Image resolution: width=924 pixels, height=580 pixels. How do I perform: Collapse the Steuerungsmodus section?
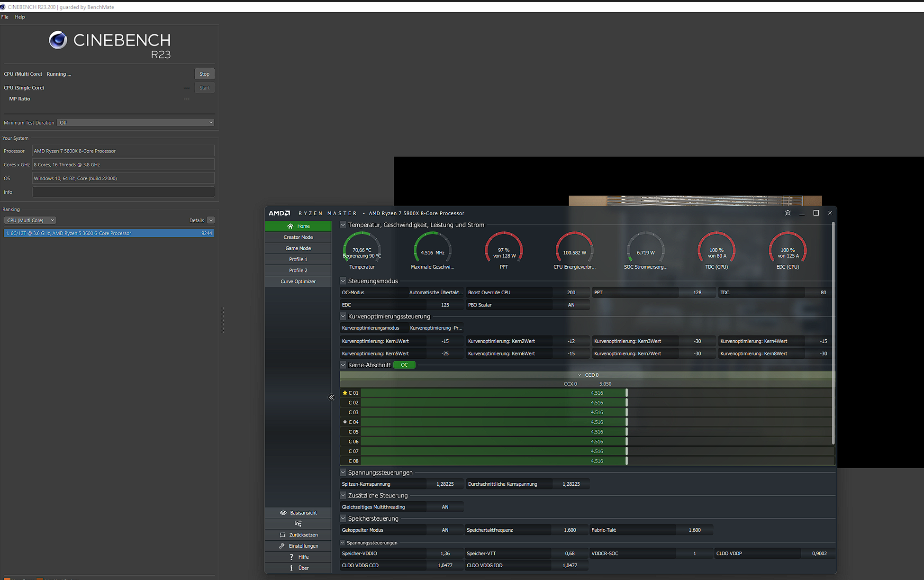tap(343, 281)
